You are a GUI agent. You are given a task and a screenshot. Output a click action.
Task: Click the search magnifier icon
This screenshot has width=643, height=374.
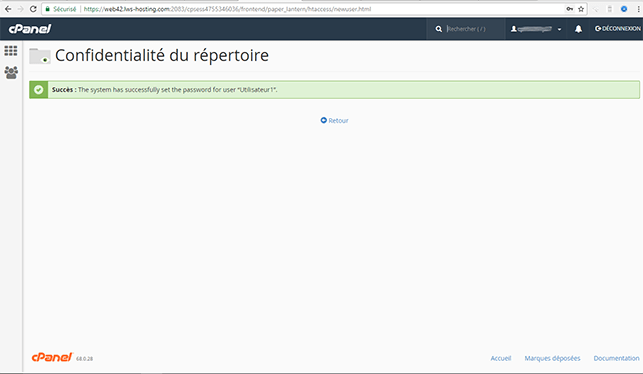point(438,29)
